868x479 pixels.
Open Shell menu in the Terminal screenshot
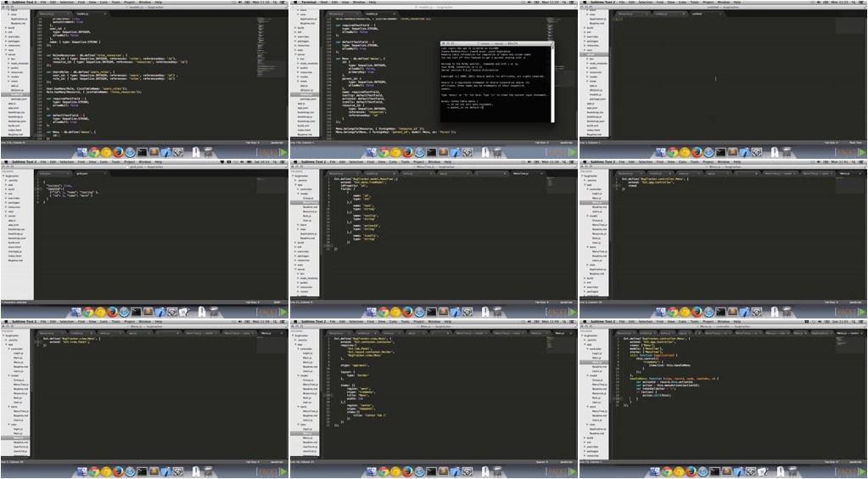[x=324, y=3]
